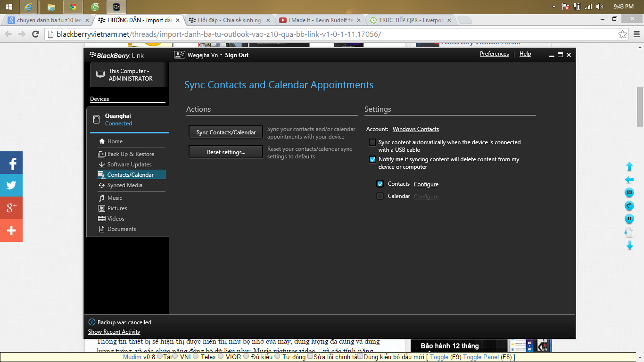
Task: Click the blue down arrow floating icon
Action: pos(629,246)
